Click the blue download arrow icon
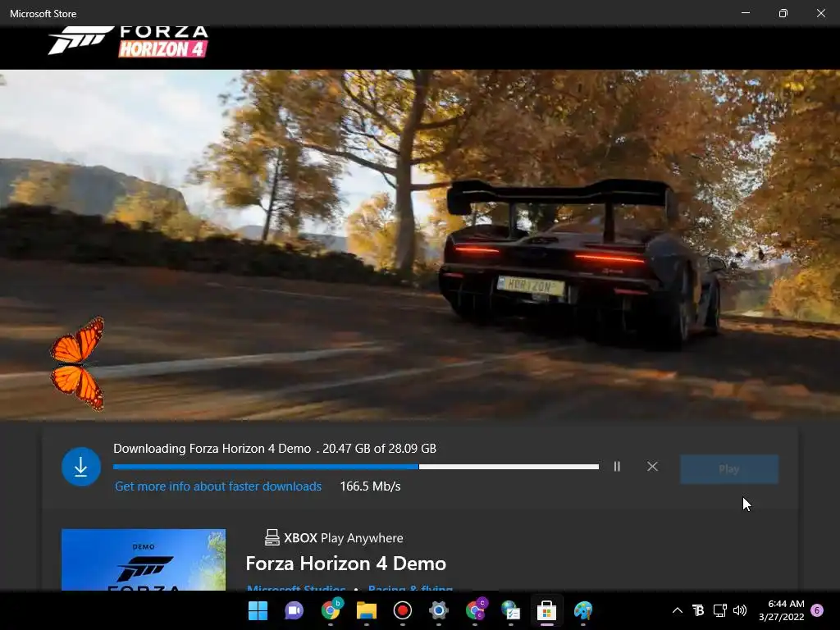This screenshot has height=630, width=840. pyautogui.click(x=81, y=467)
